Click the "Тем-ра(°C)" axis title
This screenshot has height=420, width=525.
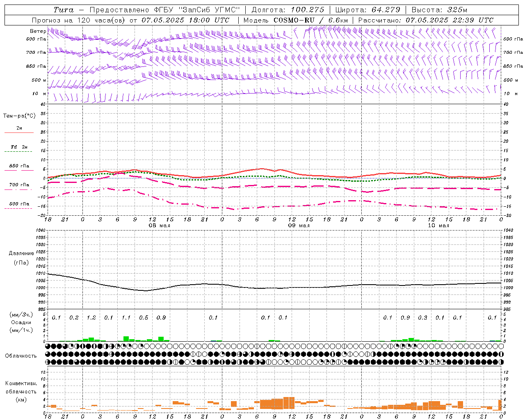click(19, 116)
